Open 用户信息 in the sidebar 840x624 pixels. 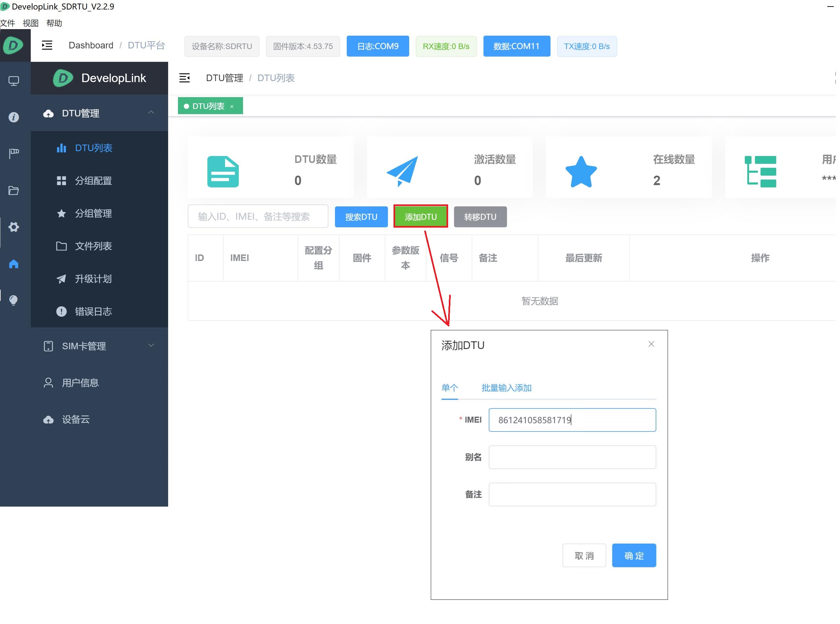(99, 383)
